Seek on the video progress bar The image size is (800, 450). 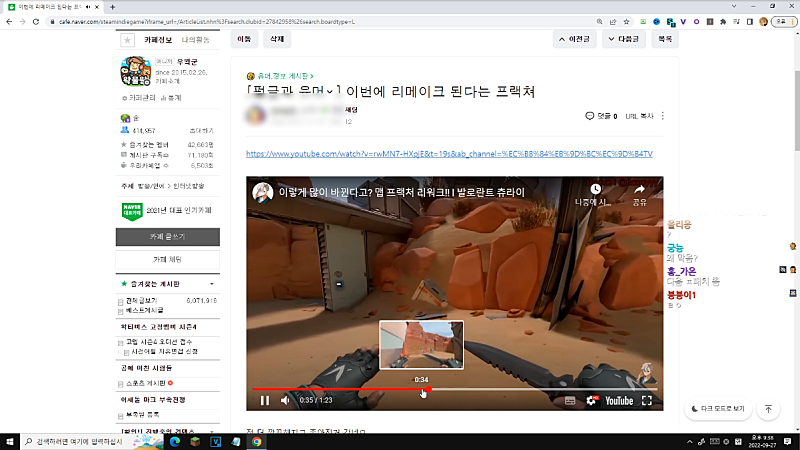pos(455,389)
